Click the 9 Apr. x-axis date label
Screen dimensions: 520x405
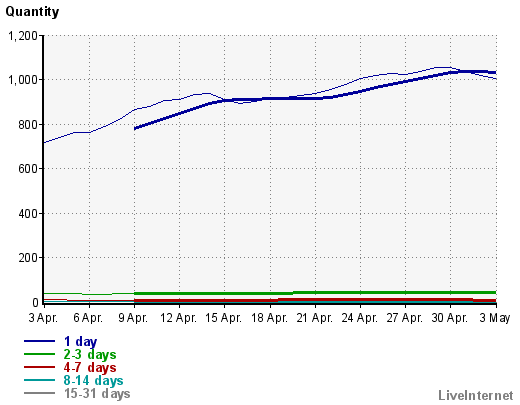point(133,318)
